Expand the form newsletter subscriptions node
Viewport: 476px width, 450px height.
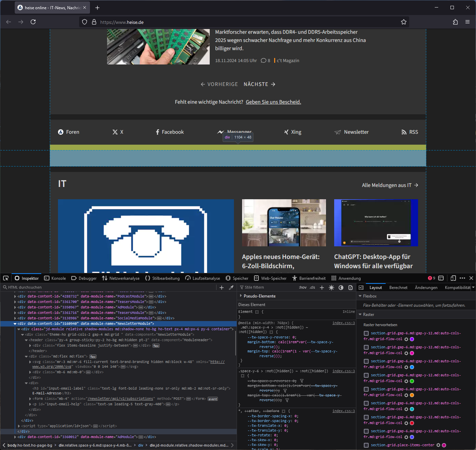[30, 399]
